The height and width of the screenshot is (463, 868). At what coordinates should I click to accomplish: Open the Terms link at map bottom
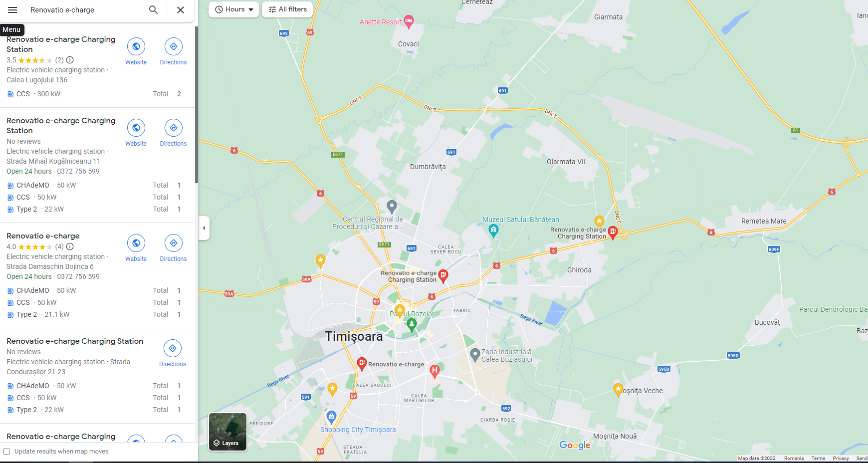[x=818, y=458]
